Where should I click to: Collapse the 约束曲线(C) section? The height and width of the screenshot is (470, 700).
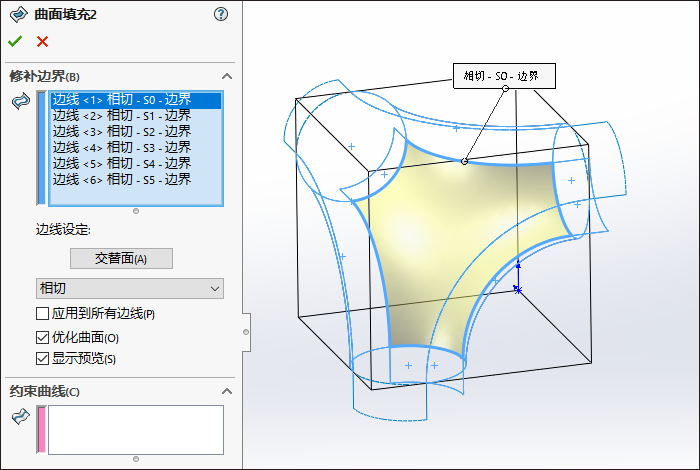click(x=227, y=391)
